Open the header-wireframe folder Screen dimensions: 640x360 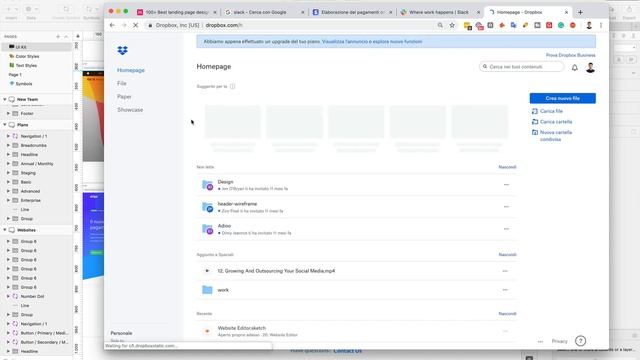237,204
